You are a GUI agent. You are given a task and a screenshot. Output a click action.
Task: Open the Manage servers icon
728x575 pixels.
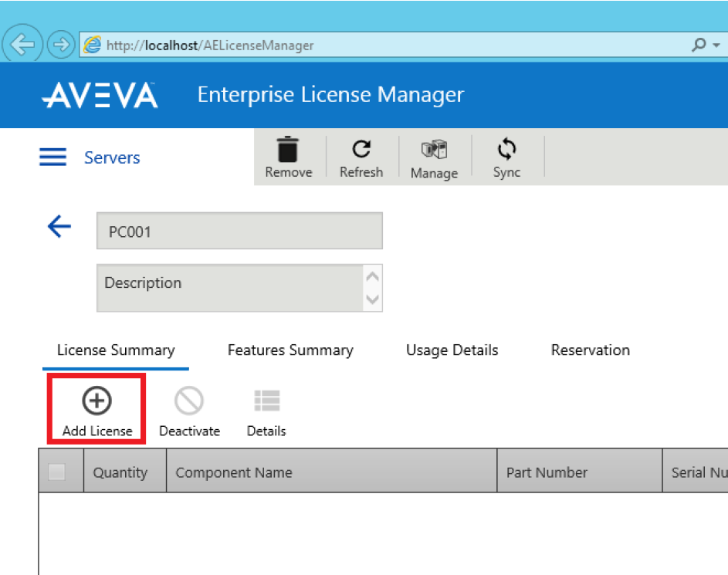[434, 150]
